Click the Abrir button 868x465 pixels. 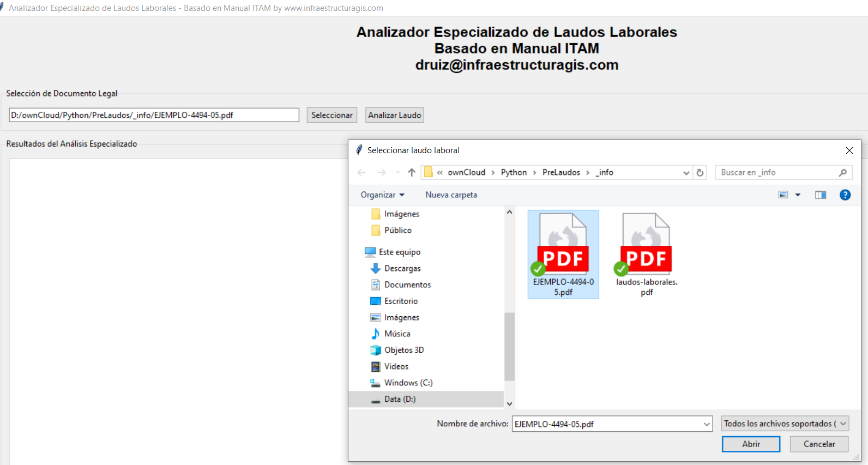click(x=751, y=444)
